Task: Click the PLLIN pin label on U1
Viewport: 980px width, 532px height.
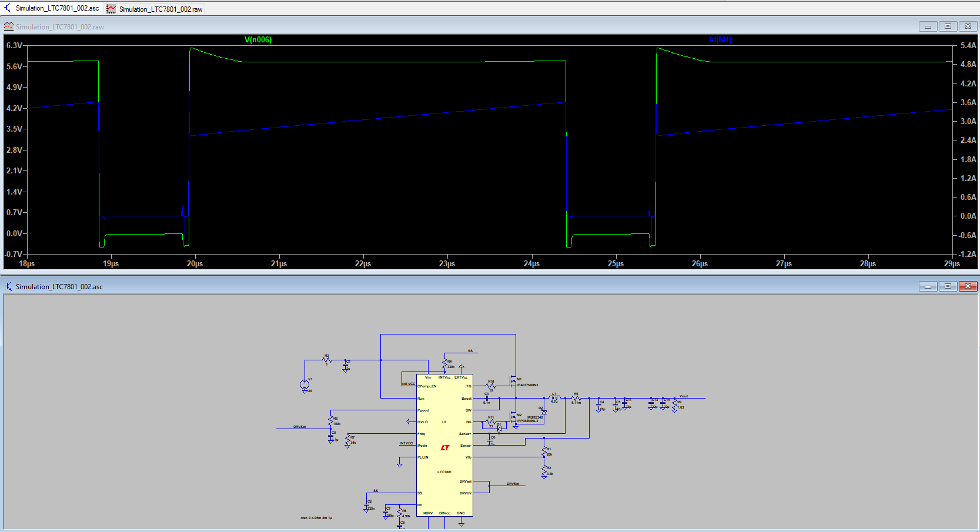Action: tap(423, 457)
